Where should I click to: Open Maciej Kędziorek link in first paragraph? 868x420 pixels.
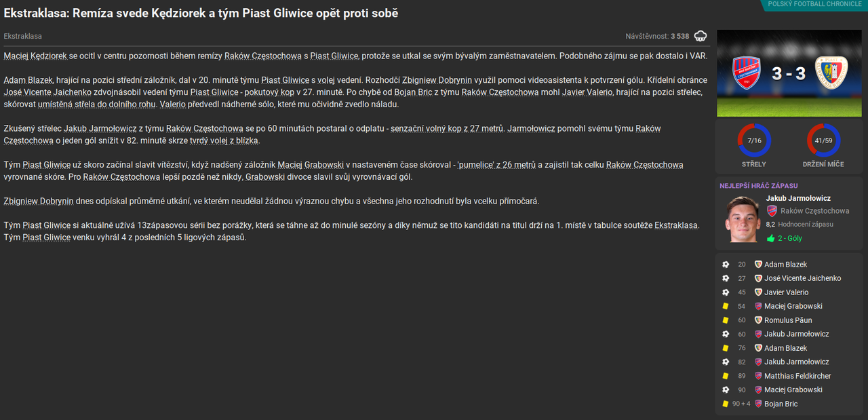[35, 56]
